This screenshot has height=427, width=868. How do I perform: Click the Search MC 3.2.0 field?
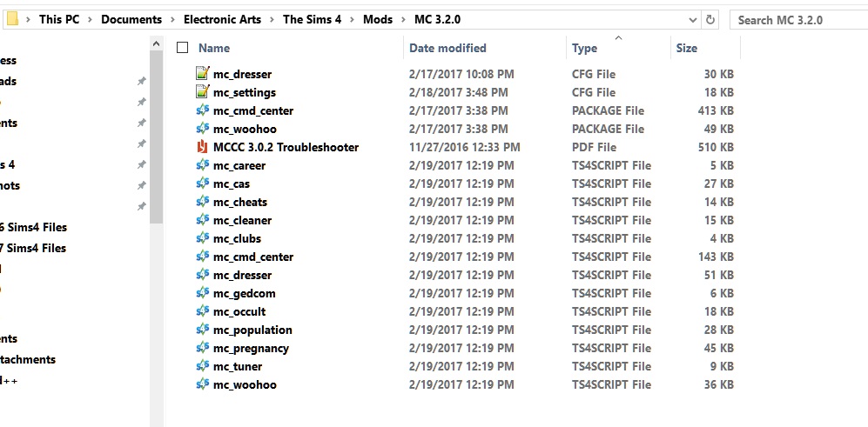[799, 20]
